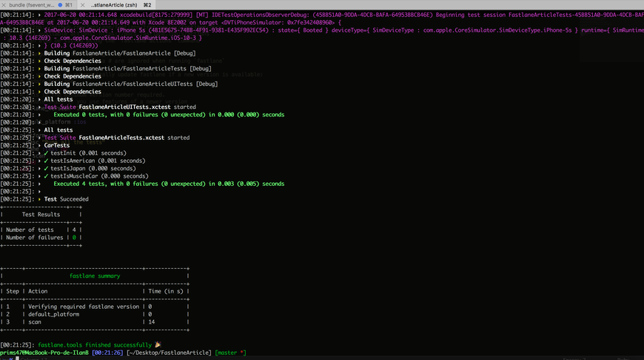Click 'prims47@MacBook-Pro-de-IlanB' prompt host

tap(44, 353)
